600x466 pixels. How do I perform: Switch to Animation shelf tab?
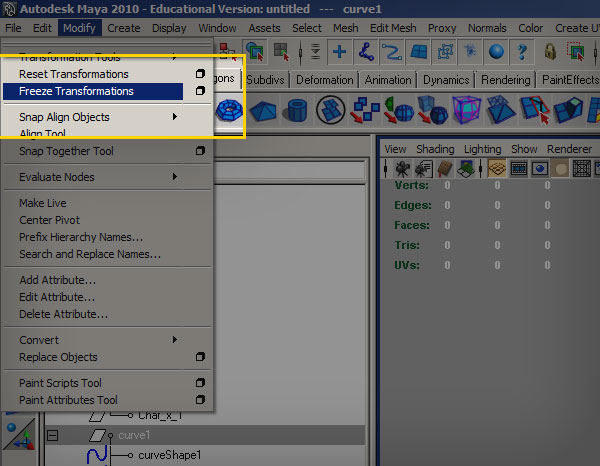pyautogui.click(x=388, y=80)
